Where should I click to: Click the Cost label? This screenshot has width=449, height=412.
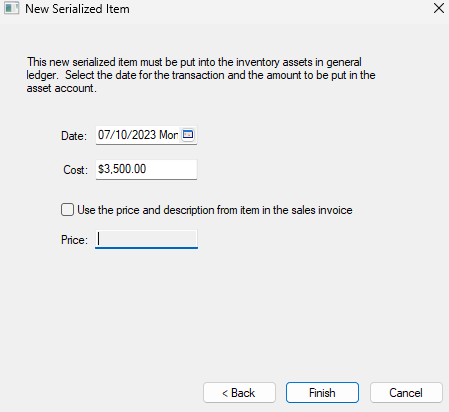(76, 170)
